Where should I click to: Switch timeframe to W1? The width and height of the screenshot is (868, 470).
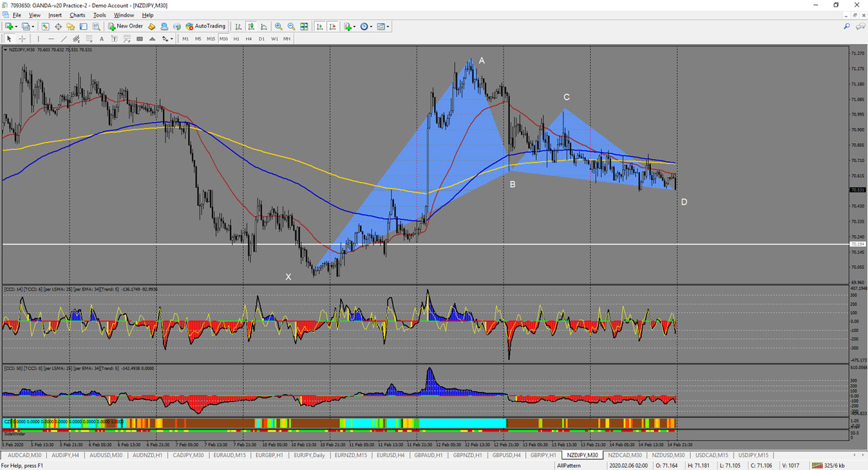(274, 38)
